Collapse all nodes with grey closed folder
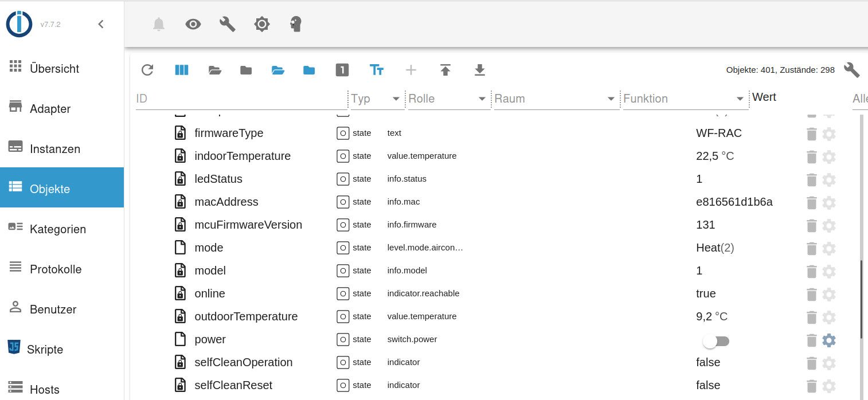This screenshot has width=868, height=400. [246, 70]
